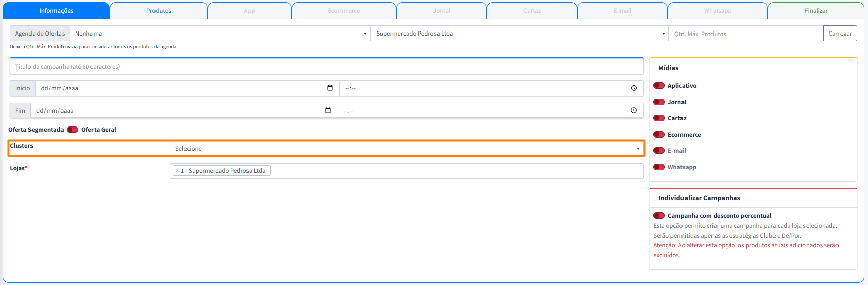Open the Início time clock icon
Viewport: 868px width, 285px height.
point(634,88)
